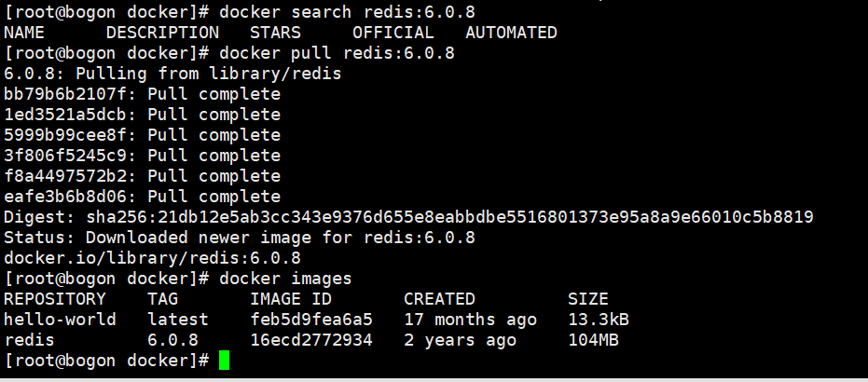Click 'docker.io/library/redis:6.0.8' text
The width and height of the screenshot is (868, 382).
[152, 258]
